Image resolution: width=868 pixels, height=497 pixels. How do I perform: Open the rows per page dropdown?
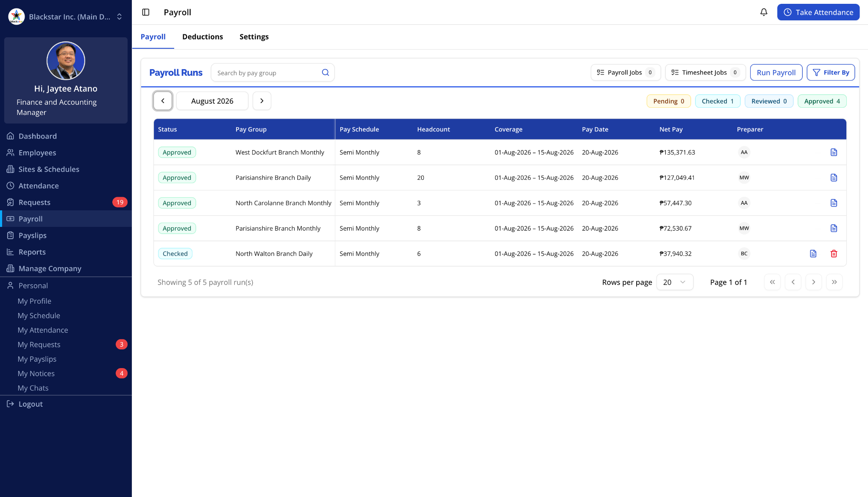pos(675,282)
